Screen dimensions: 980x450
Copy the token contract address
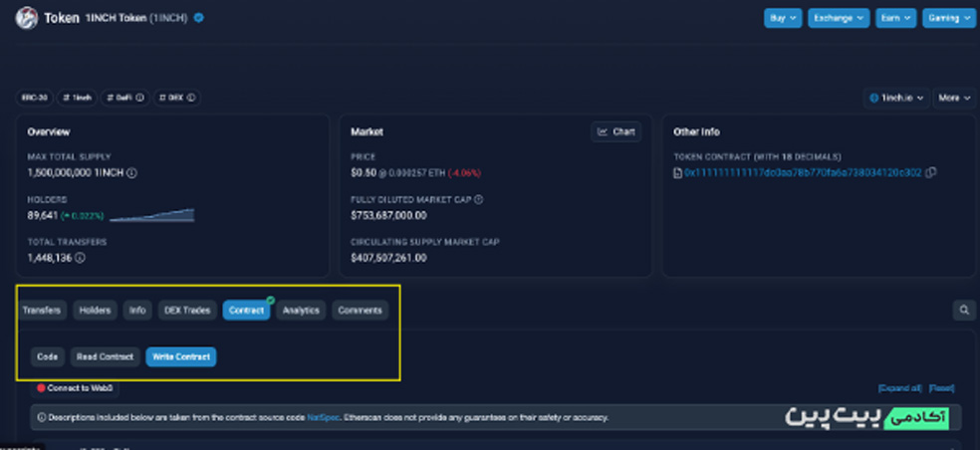(931, 173)
